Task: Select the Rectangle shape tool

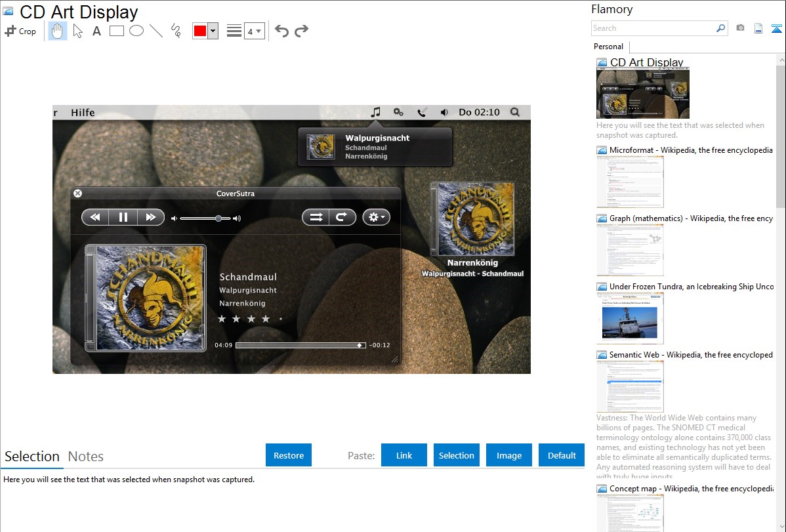Action: pos(117,31)
